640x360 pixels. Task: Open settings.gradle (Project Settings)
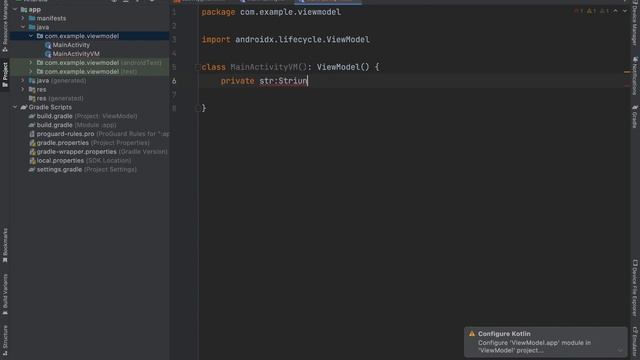coord(82,169)
